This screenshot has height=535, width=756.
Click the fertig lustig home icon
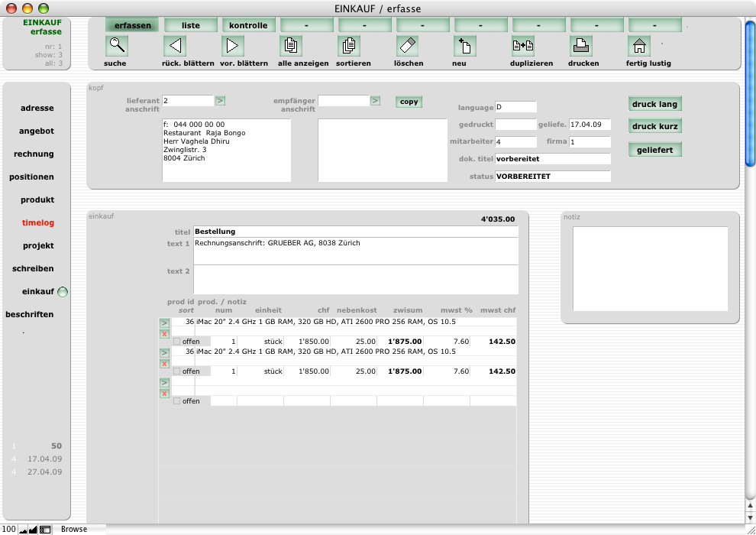pos(639,46)
